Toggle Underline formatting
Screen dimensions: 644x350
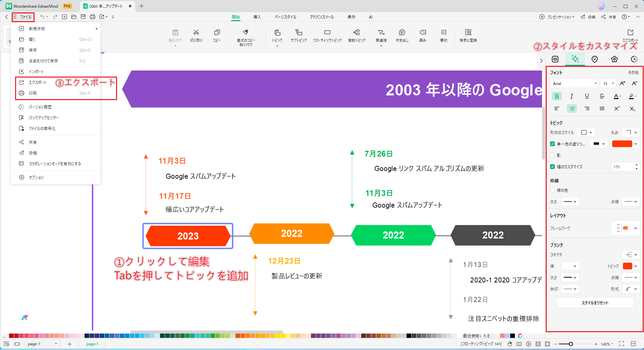point(587,96)
